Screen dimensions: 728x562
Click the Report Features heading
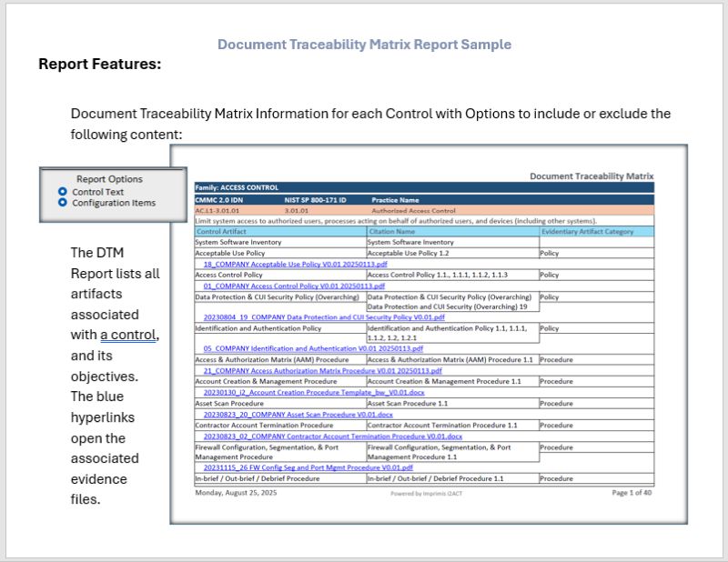(100, 64)
